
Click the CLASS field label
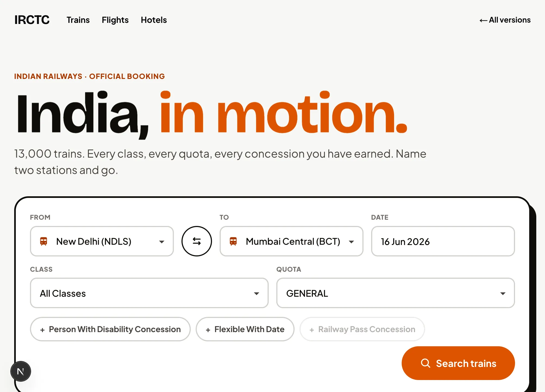click(41, 269)
